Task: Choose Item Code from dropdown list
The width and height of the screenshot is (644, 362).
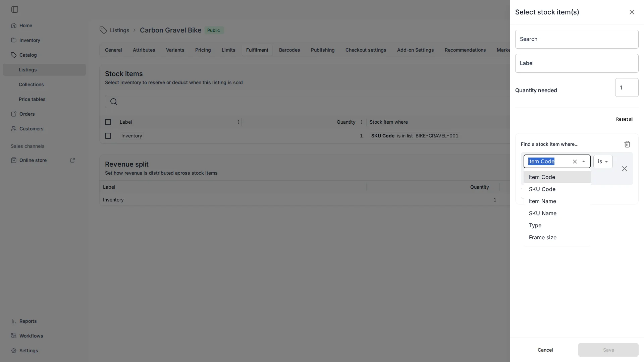Action: click(557, 177)
